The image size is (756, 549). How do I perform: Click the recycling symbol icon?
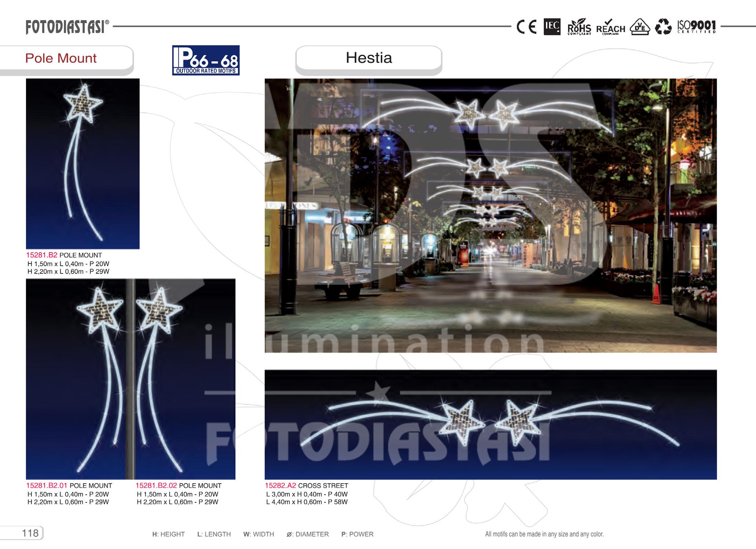(x=663, y=27)
